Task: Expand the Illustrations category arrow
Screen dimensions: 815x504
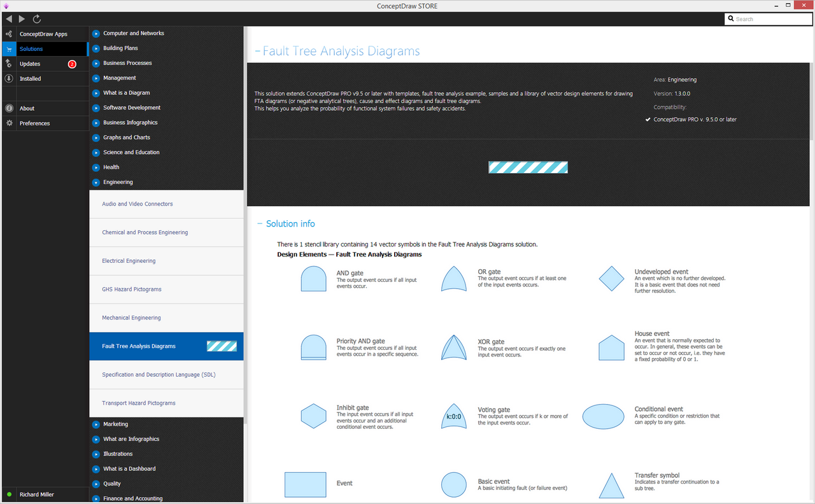Action: click(x=96, y=454)
